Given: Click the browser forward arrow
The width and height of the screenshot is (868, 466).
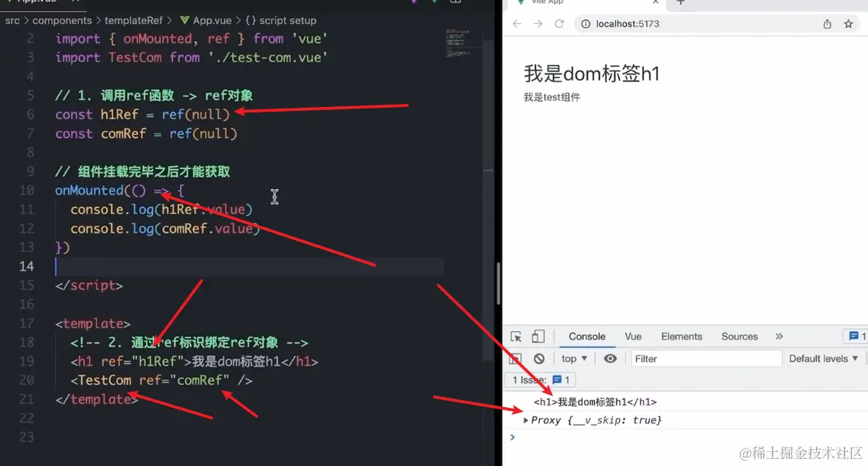Looking at the screenshot, I should 538,24.
